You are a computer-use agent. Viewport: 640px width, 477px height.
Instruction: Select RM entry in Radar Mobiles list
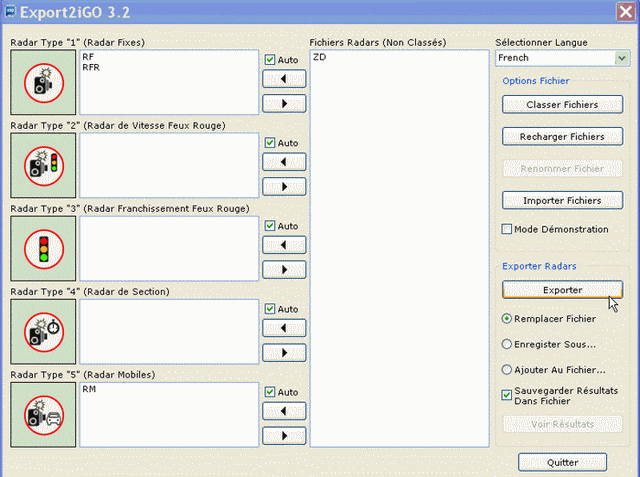pyautogui.click(x=90, y=390)
